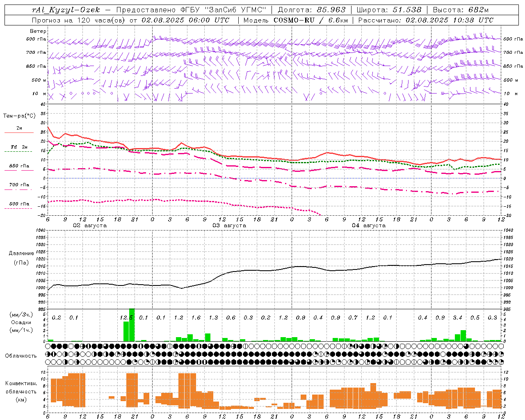
Task: Click the date label 02 августа
Action: click(x=90, y=226)
